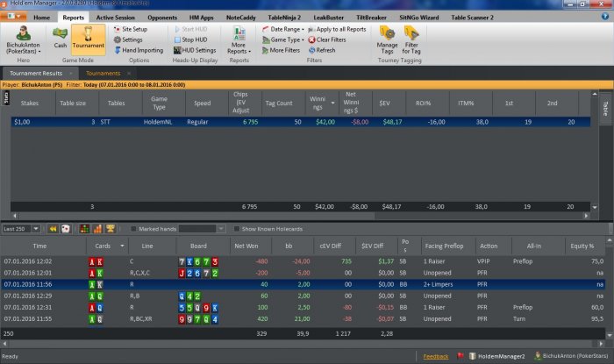Toggle the Marked hands checkbox
614x364 pixels.
[133, 229]
